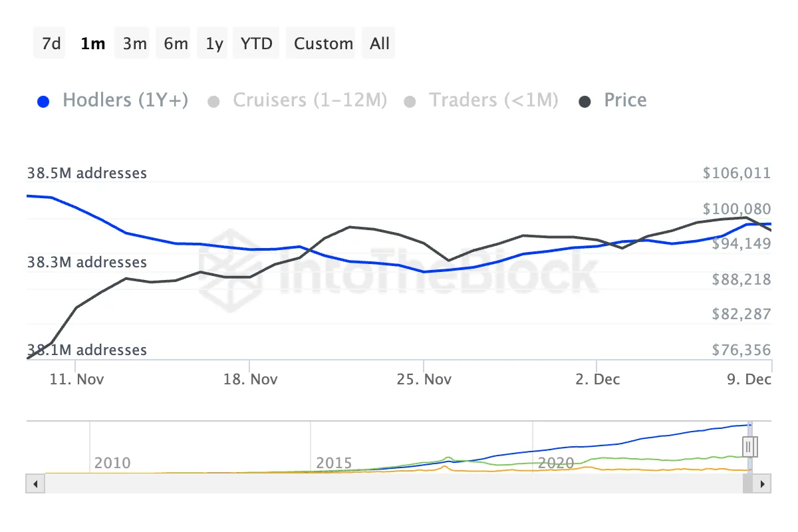Click the gray Traders legend dot
This screenshot has height=532, width=798.
[x=410, y=102]
